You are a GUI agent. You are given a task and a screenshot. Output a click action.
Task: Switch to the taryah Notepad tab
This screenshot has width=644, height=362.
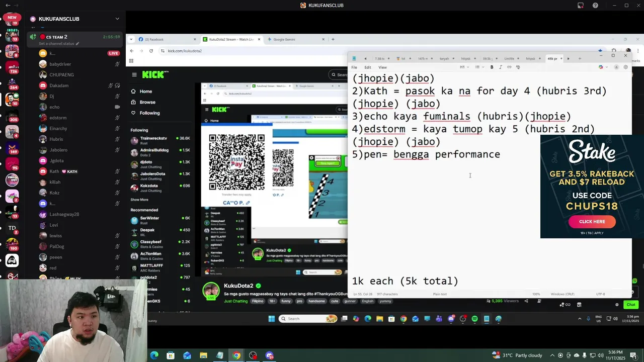pos(444,58)
